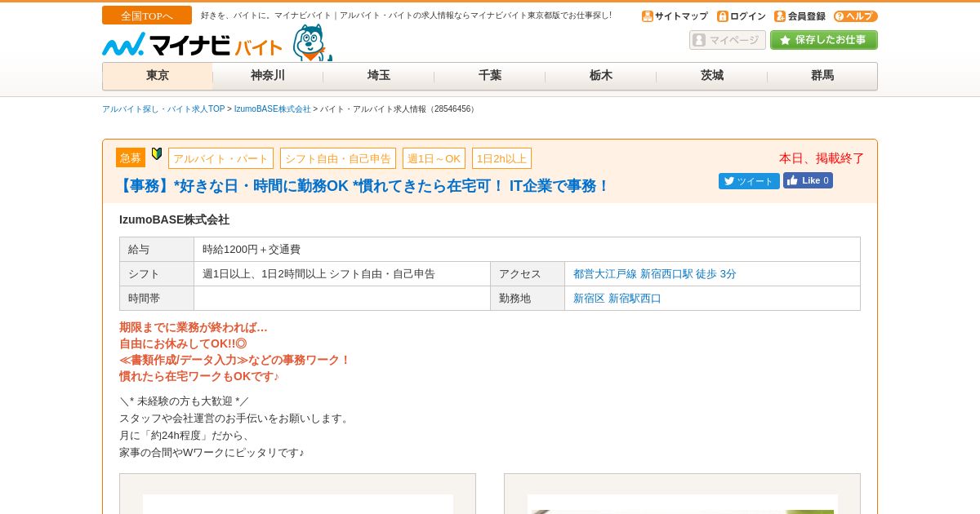Switch to the 埼玉 tab
This screenshot has height=514, width=980.
(x=379, y=76)
